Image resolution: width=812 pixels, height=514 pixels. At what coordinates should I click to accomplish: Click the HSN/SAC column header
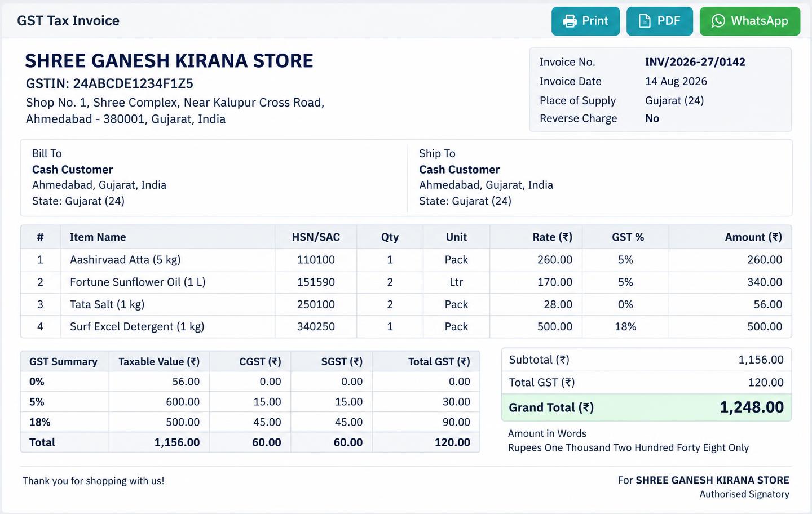click(316, 237)
